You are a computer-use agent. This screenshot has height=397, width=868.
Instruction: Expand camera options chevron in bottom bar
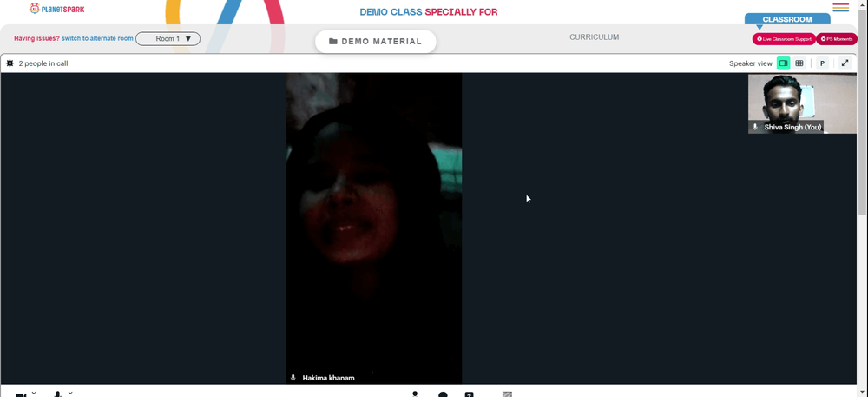(x=34, y=393)
